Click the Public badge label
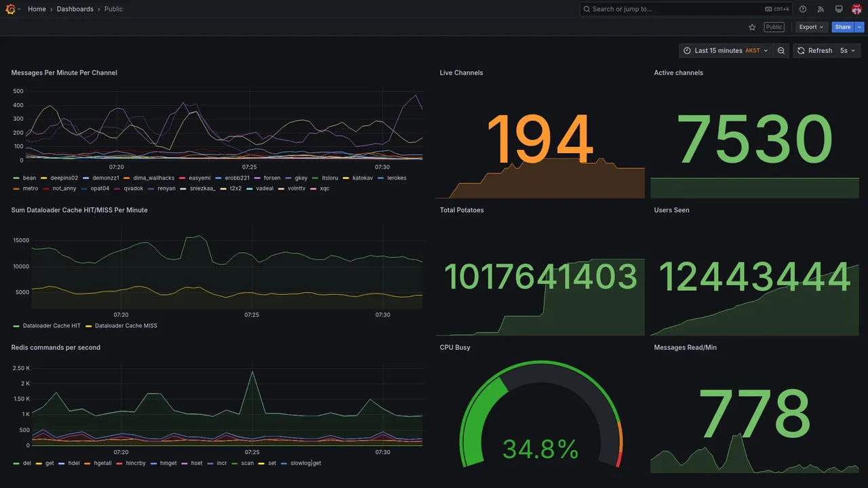Viewport: 868px width, 488px height. 774,27
